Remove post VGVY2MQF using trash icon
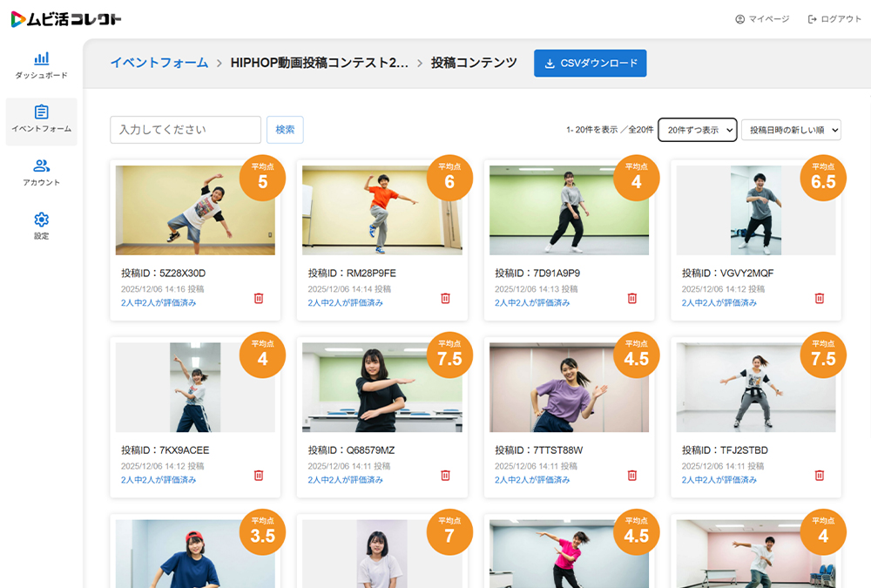 pyautogui.click(x=819, y=298)
